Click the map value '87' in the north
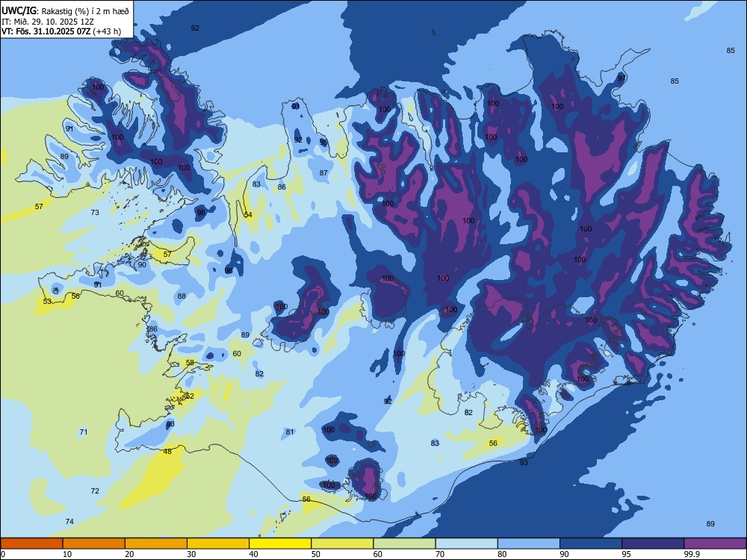Viewport: 747px width, 560px height. coord(323,173)
